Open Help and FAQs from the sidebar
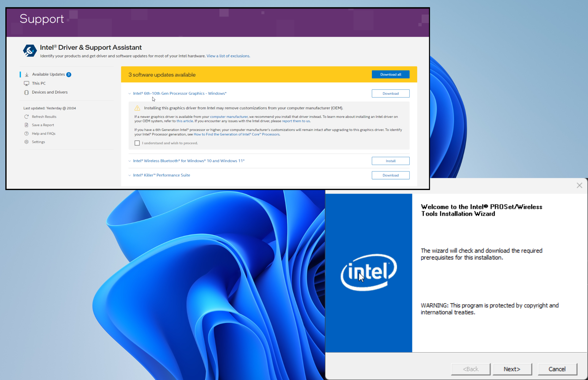Viewport: 588px width, 380px height. coord(44,134)
